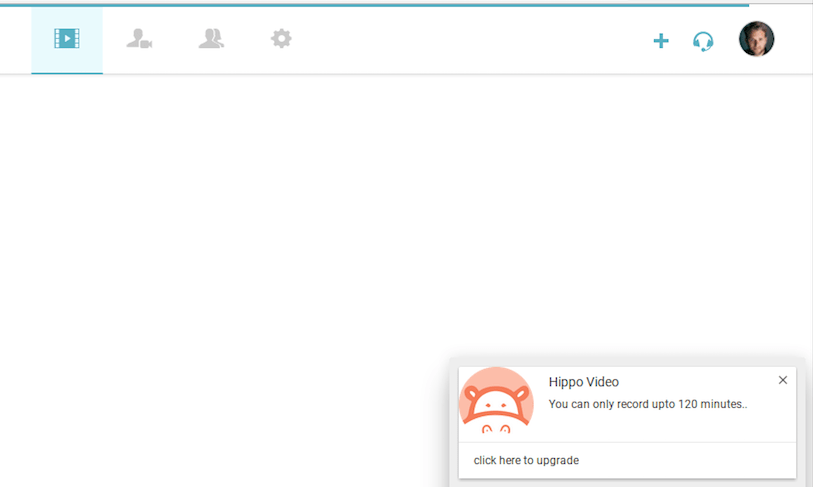Click the 'click here to upgrade' link
813x487 pixels.
pos(526,460)
